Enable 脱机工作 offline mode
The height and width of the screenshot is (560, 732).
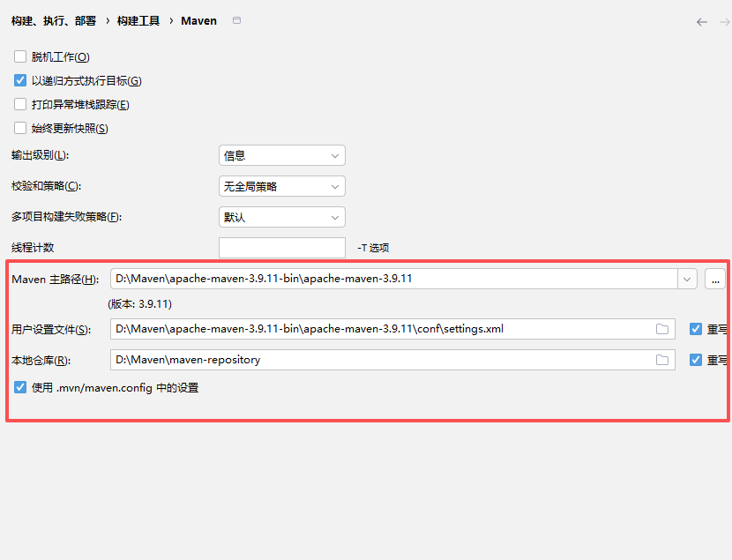[19, 56]
